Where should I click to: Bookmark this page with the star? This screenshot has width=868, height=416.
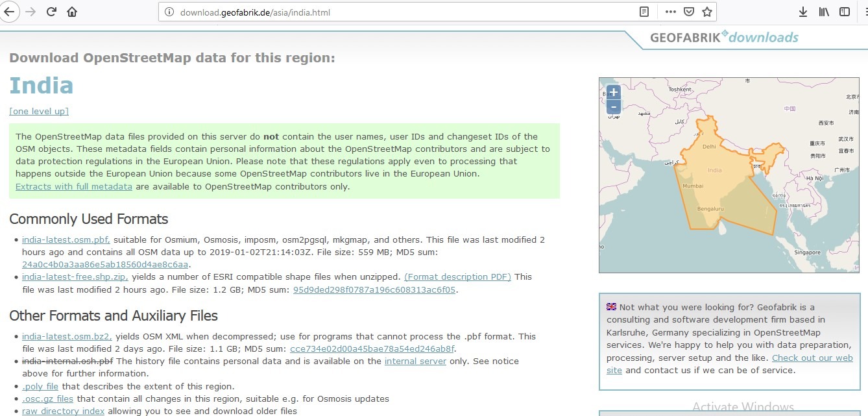707,12
